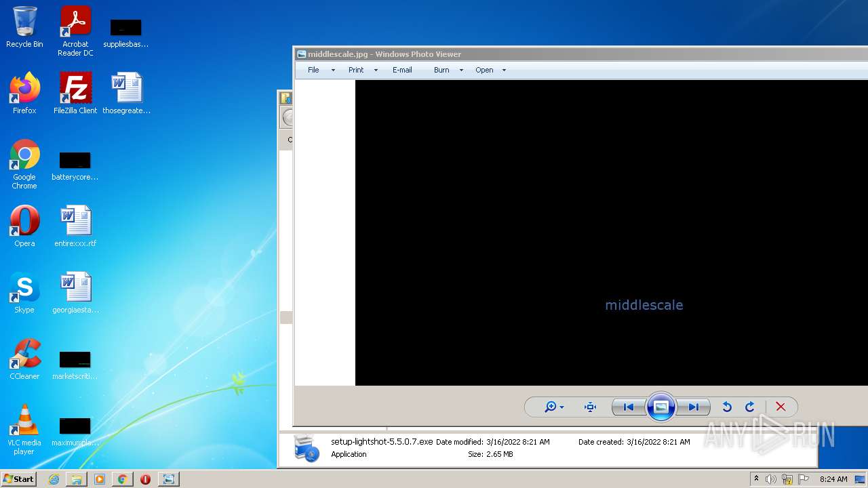Click the setup-lightshot application icon in details pane
The height and width of the screenshot is (488, 868).
pyautogui.click(x=307, y=448)
